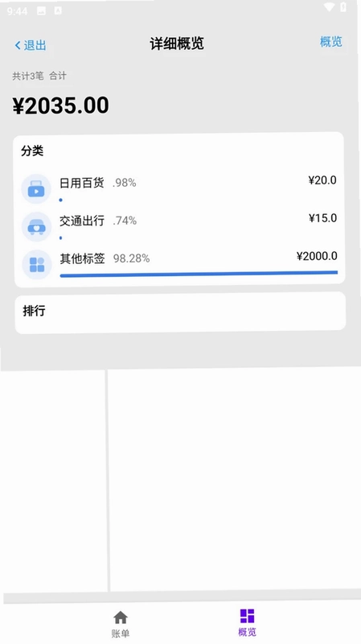Tap the image notification icon in status bar

[41, 11]
